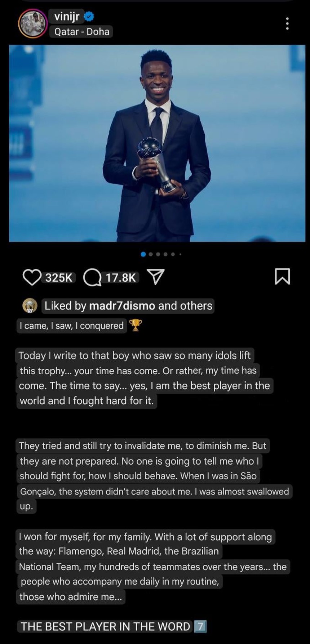Viewport: 310px width, 644px height.
Task: Click the trophy emoji in the caption
Action: [136, 325]
